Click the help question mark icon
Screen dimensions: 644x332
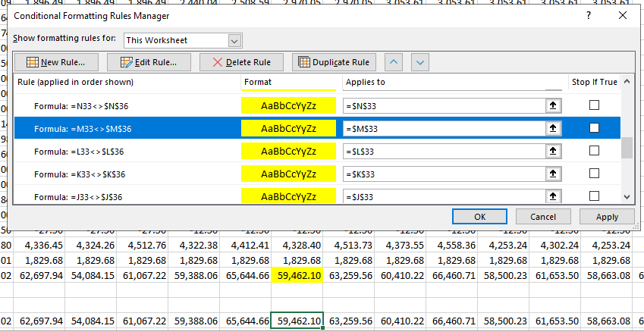pos(589,16)
